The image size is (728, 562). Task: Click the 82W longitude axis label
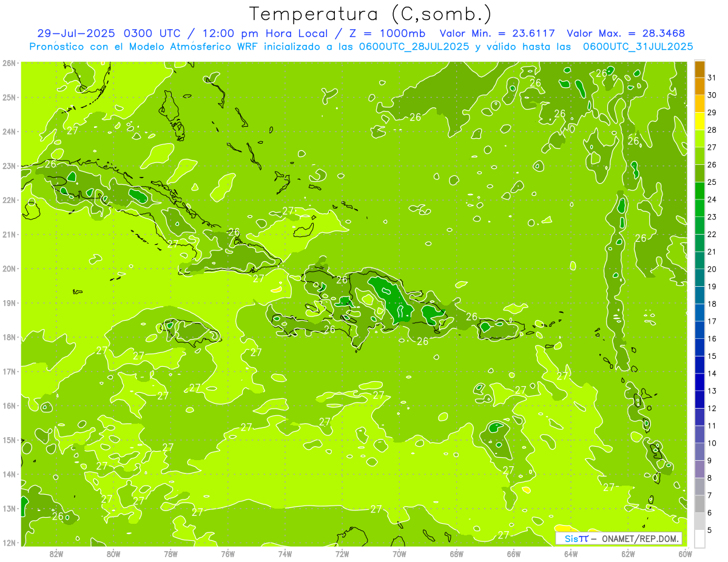[56, 554]
